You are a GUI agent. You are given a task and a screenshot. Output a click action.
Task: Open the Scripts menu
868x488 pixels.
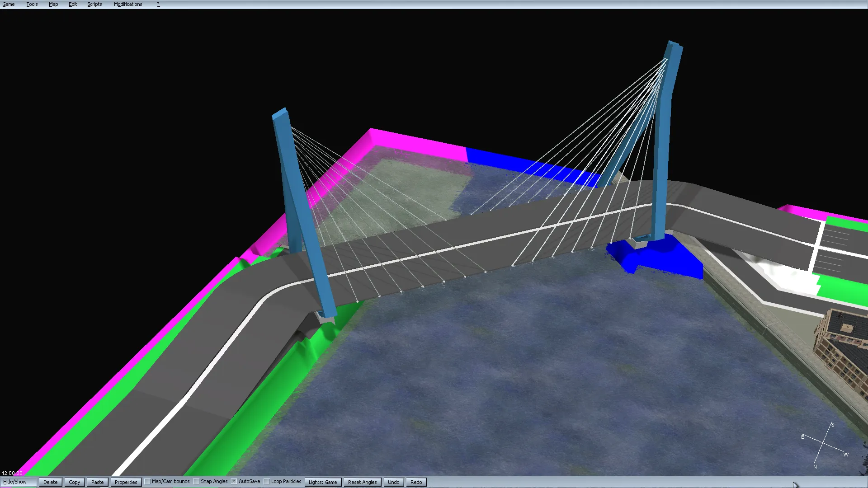[x=94, y=4]
